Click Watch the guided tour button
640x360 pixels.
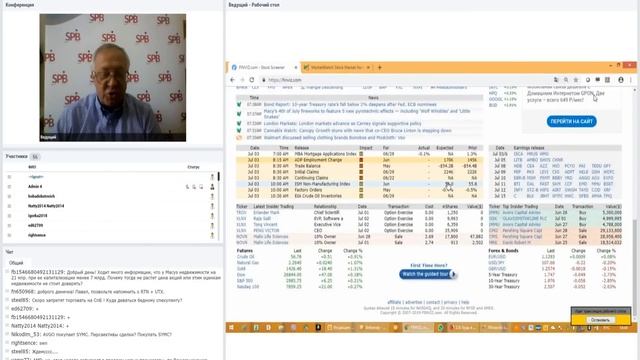click(x=427, y=274)
